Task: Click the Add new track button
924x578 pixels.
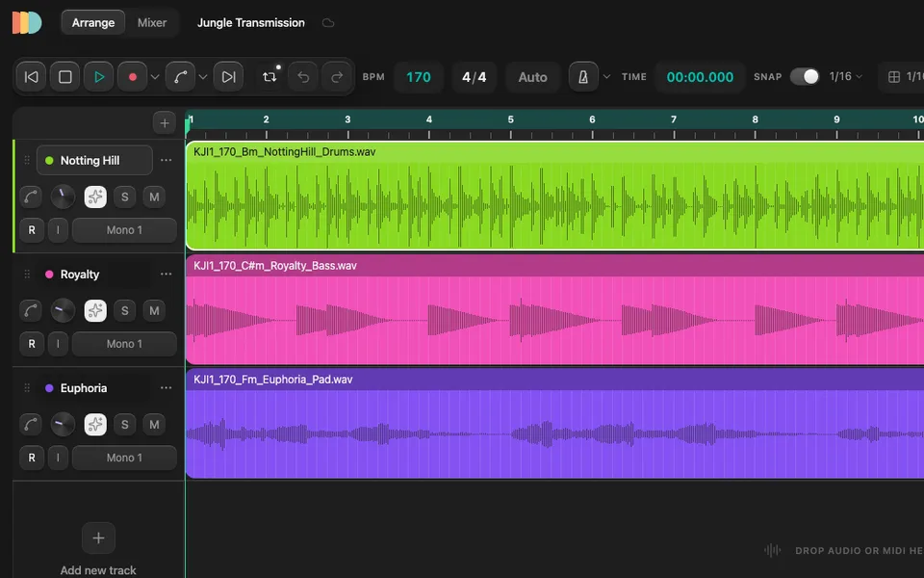Action: click(x=98, y=538)
